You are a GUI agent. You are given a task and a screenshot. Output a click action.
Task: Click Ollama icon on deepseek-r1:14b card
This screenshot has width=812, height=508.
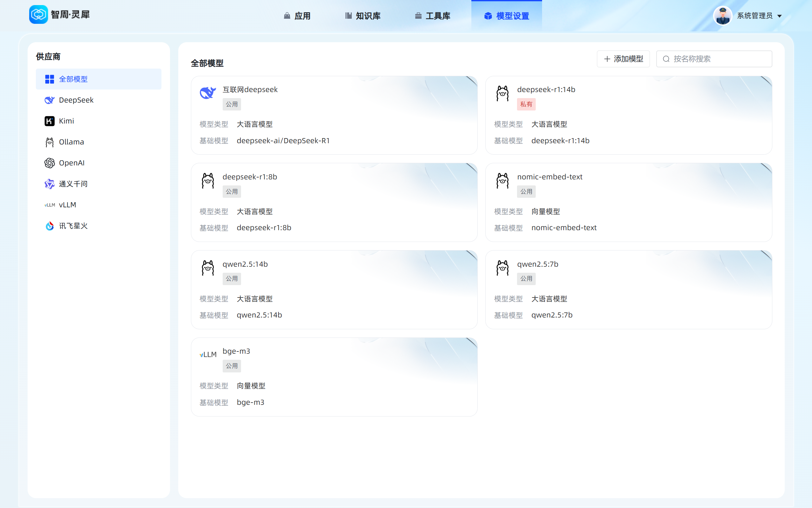tap(503, 93)
